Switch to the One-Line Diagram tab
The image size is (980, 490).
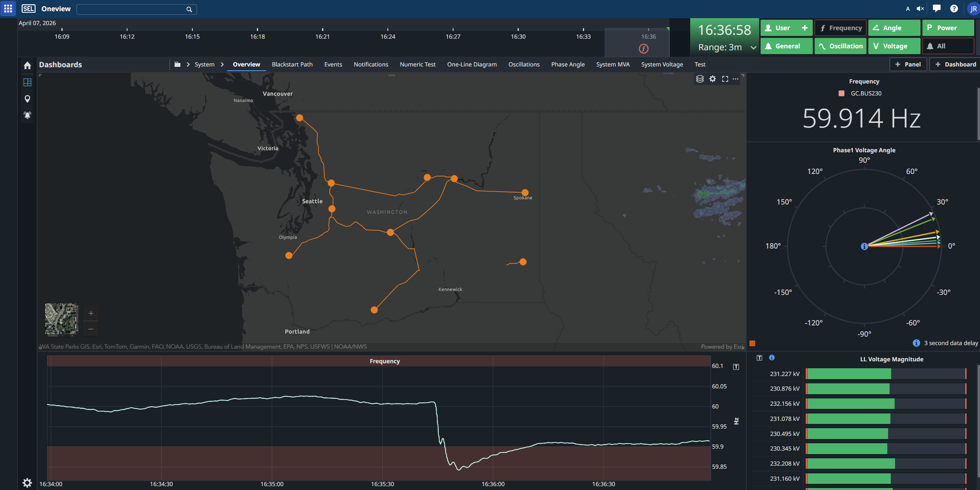[472, 65]
